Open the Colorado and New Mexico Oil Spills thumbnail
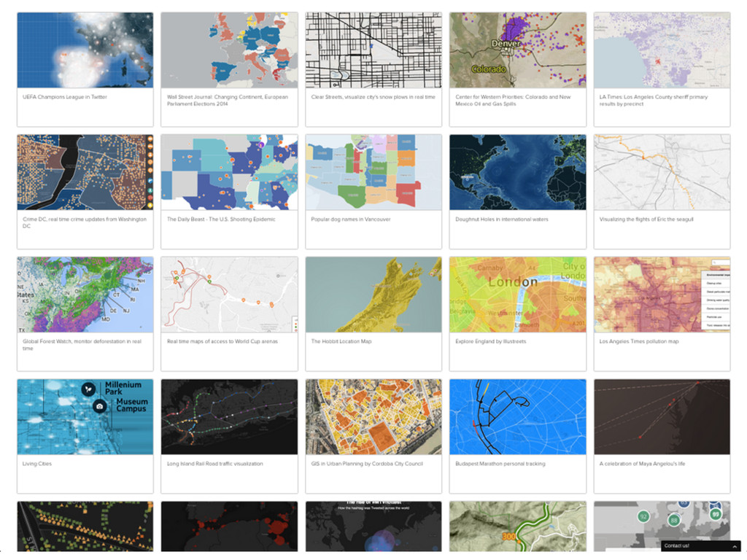 tap(518, 50)
